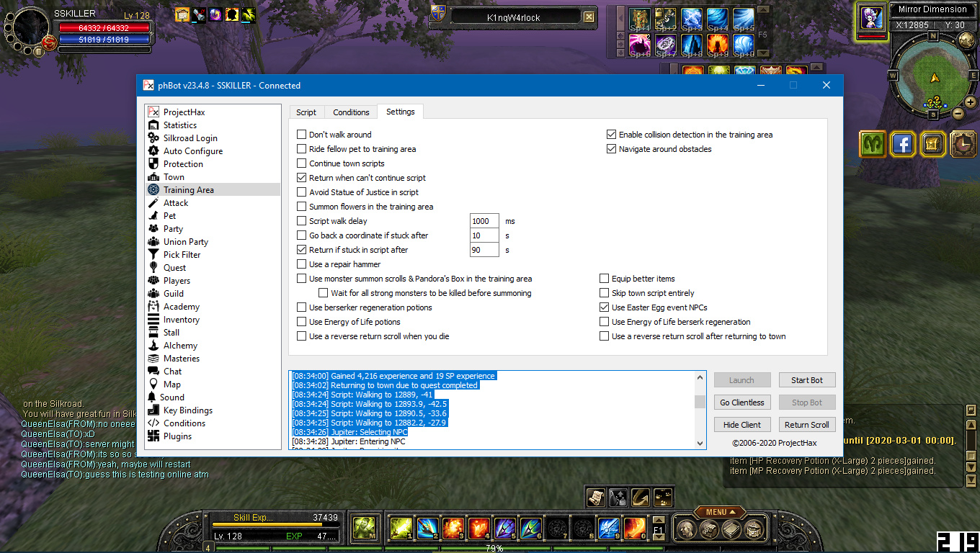Click the Go Clientless button

click(742, 403)
